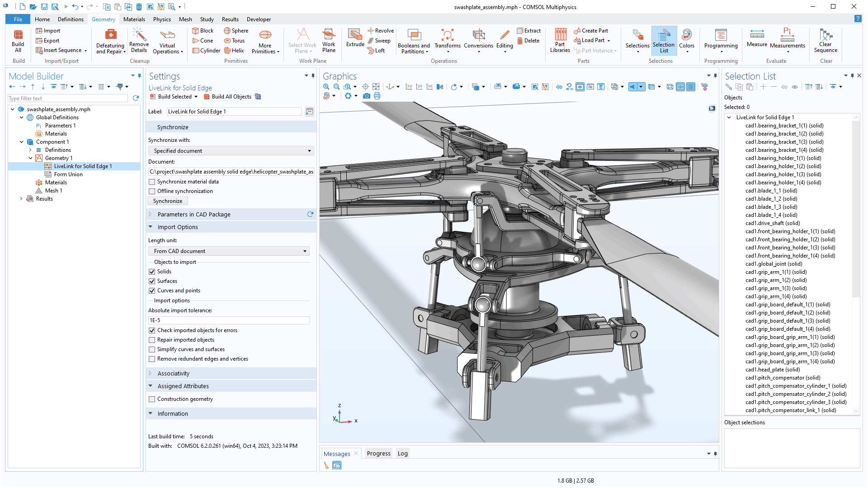Screen dimensions: 868x488
Task: Open the Synchronize with dropdown
Action: point(231,151)
